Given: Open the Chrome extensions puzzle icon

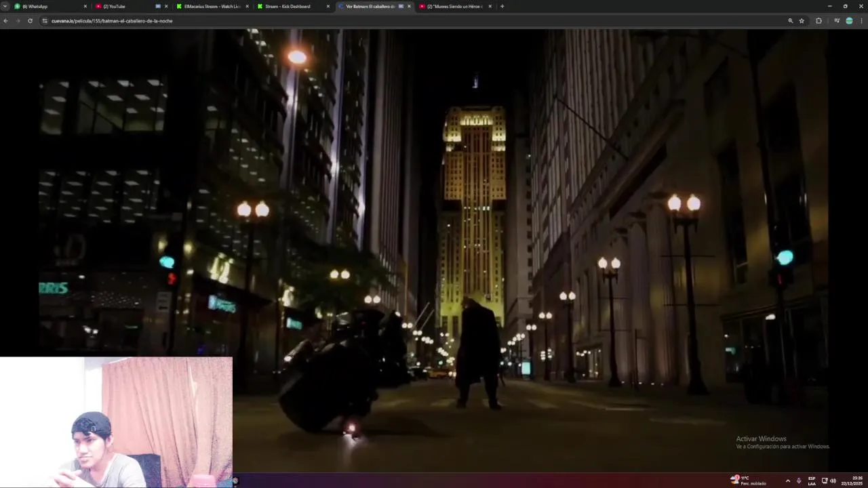Looking at the screenshot, I should [x=818, y=21].
